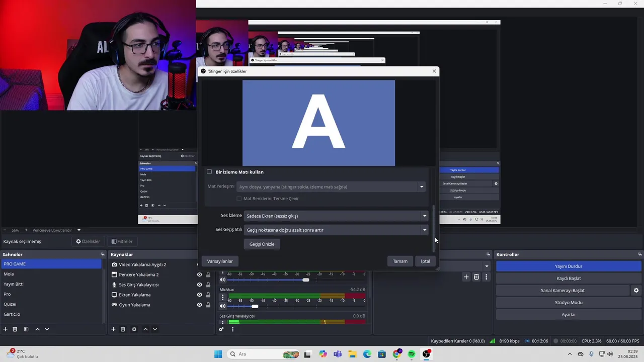
Task: Move source up arrow in Kaynaklar toolbar
Action: click(x=145, y=329)
